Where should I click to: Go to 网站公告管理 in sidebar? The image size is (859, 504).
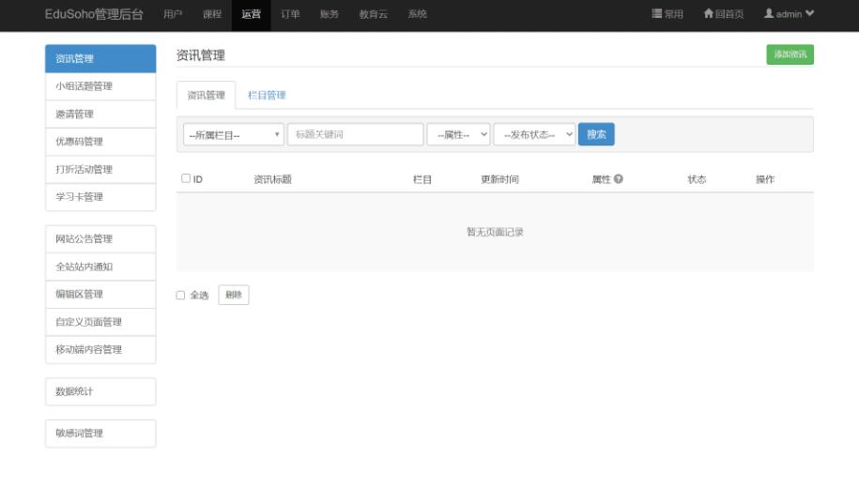(x=100, y=239)
